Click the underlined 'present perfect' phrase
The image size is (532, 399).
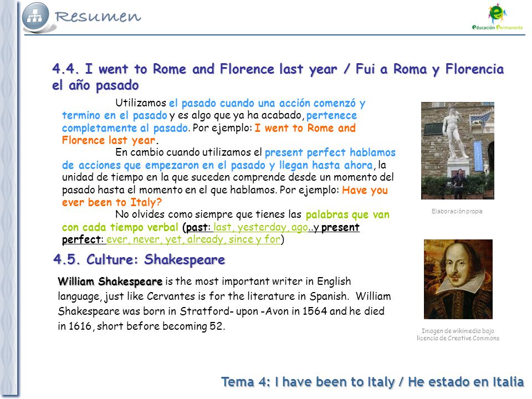(x=211, y=233)
